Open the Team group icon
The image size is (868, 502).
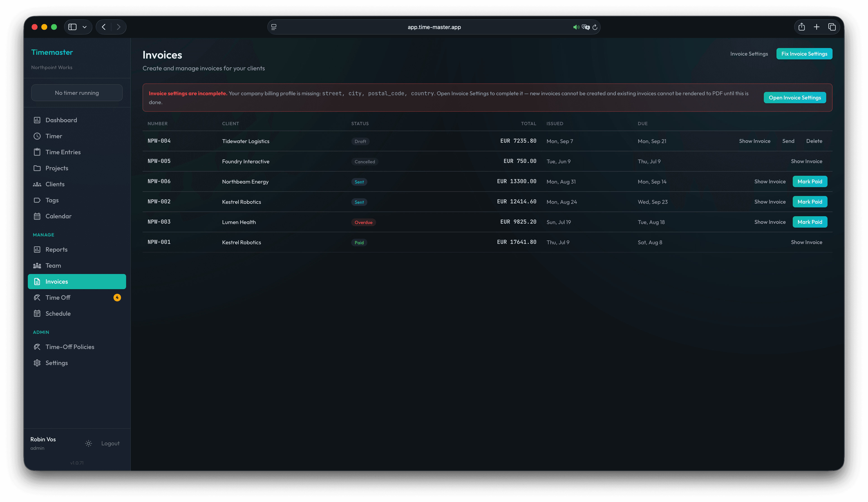click(x=37, y=265)
